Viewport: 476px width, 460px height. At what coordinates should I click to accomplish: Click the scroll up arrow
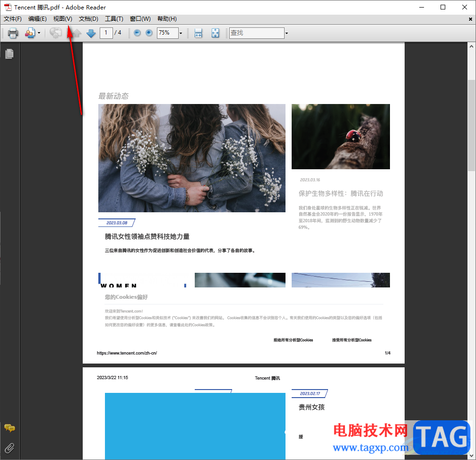471,46
